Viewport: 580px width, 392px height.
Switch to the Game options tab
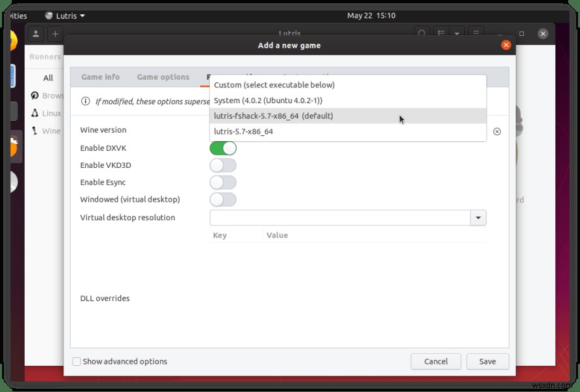pyautogui.click(x=162, y=76)
